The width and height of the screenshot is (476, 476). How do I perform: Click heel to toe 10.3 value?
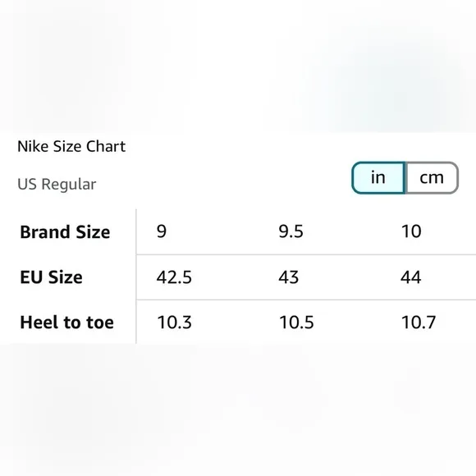click(x=174, y=322)
